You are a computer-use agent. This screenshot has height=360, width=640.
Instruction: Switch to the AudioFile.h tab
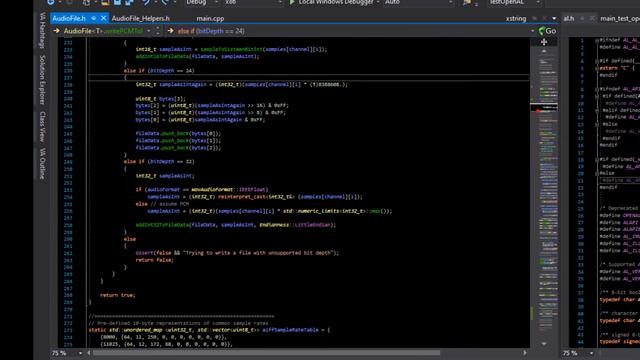click(x=69, y=18)
